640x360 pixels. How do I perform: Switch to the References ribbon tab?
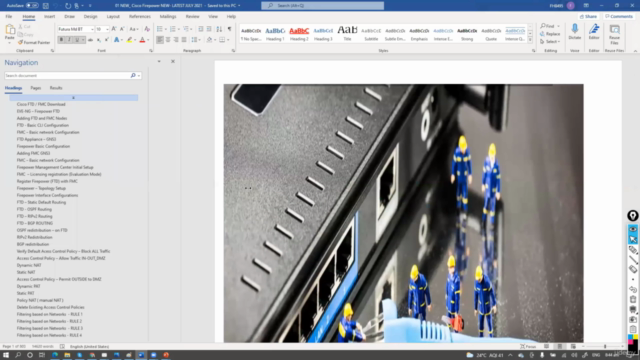140,17
